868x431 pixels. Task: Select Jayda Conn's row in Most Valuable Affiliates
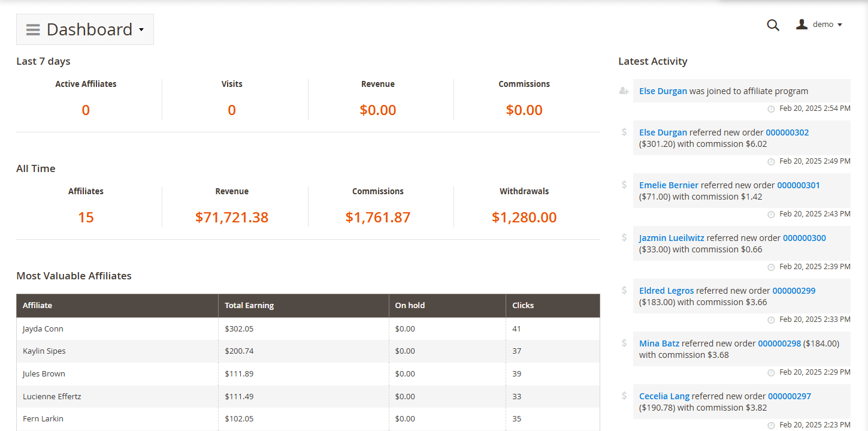coord(43,328)
